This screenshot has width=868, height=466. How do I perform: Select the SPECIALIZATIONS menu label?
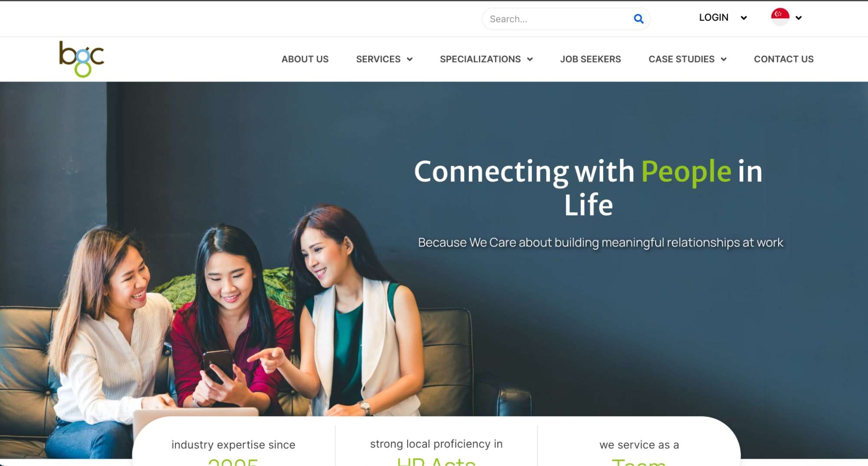point(480,59)
